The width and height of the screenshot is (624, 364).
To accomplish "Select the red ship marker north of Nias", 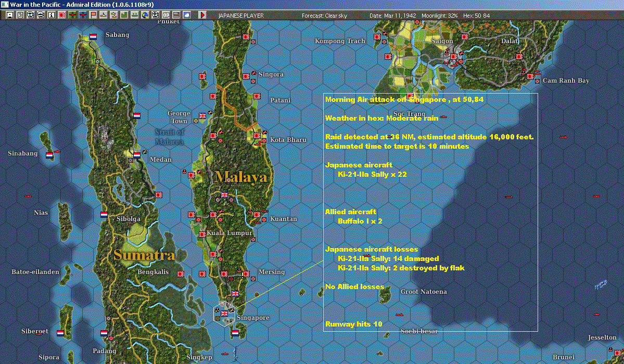I will tap(28, 196).
